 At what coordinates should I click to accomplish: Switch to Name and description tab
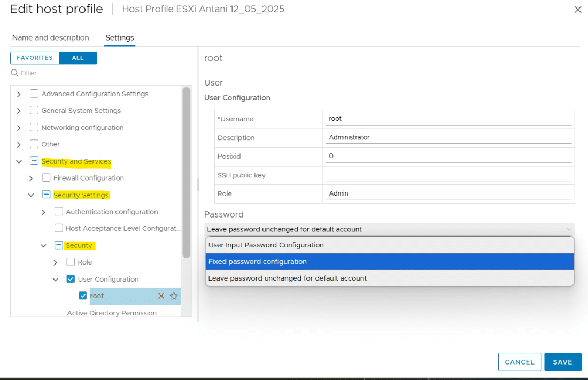point(51,38)
